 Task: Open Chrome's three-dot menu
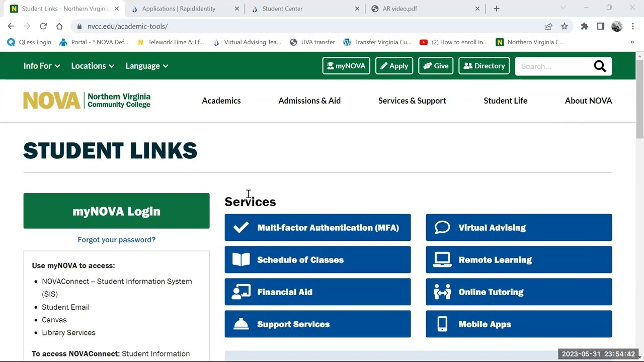point(633,26)
